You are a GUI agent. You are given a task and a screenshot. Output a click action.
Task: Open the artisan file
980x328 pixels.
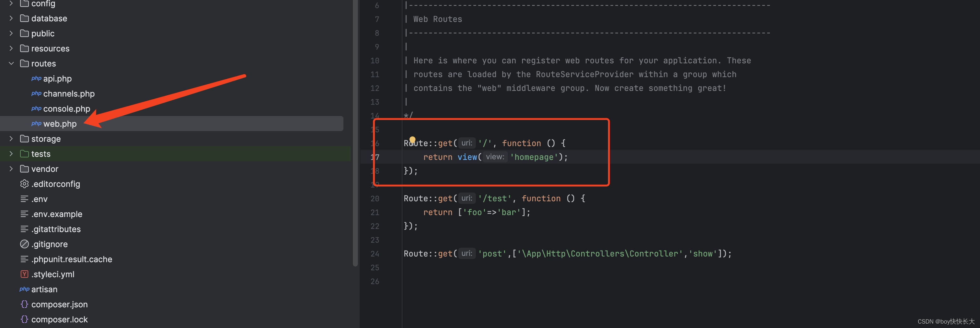[44, 289]
